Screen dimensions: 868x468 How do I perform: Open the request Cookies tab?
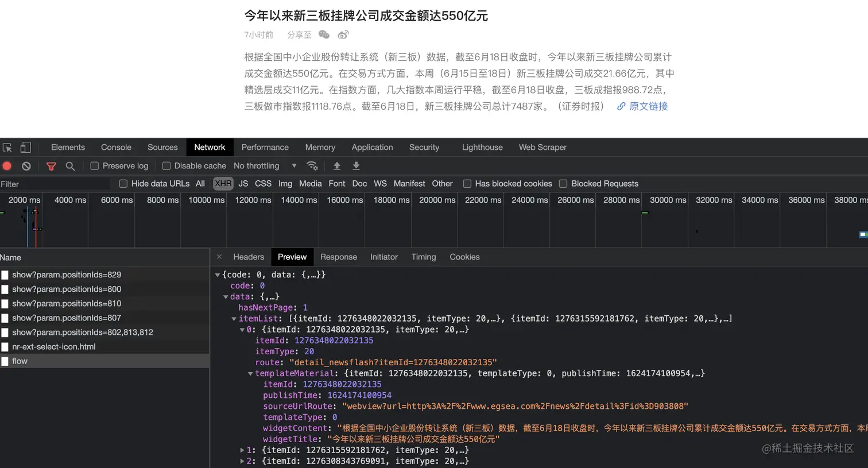(x=464, y=257)
